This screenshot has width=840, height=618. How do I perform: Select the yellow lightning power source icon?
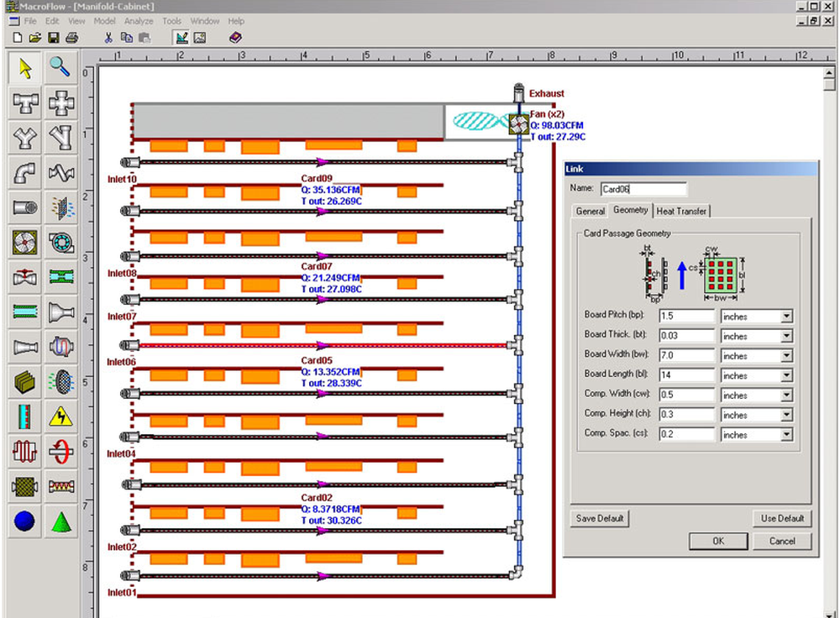coord(60,416)
